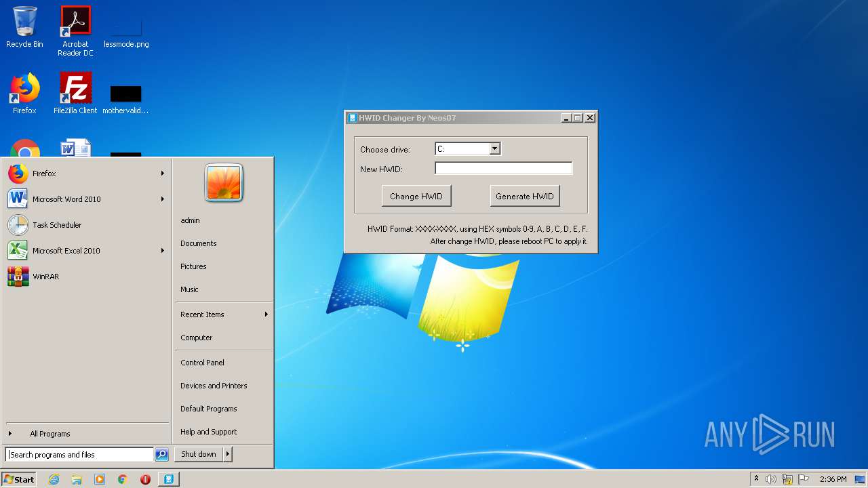The width and height of the screenshot is (868, 488).
Task: Click the search magnifier button
Action: pyautogui.click(x=161, y=455)
